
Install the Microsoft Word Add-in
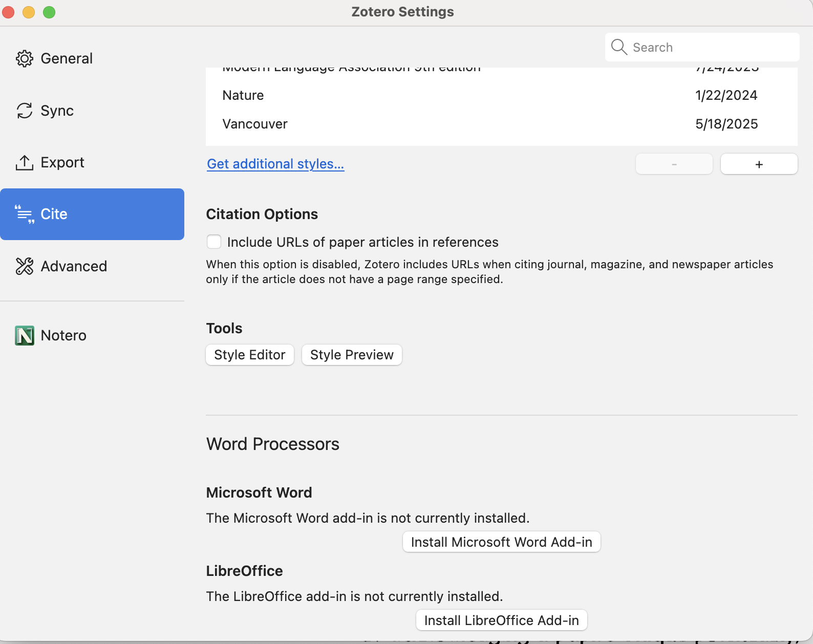pyautogui.click(x=502, y=542)
